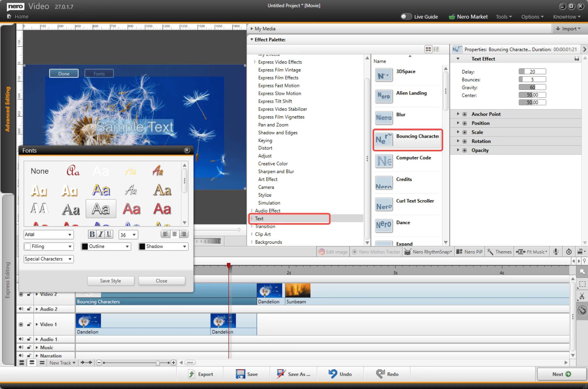Zoom in the timeline with plus icon

(x=173, y=363)
